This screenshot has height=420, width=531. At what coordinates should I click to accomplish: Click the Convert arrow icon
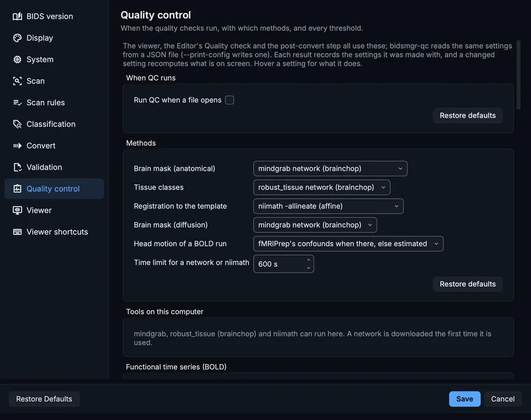click(x=17, y=145)
